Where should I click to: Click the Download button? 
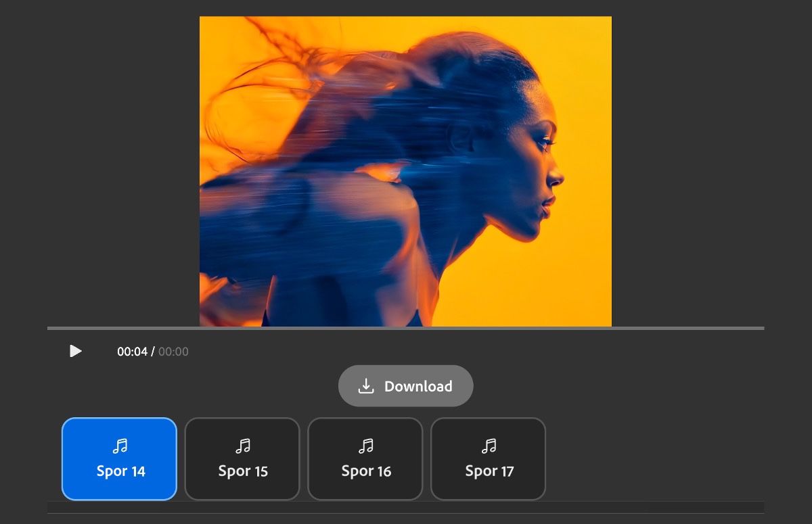(x=406, y=385)
